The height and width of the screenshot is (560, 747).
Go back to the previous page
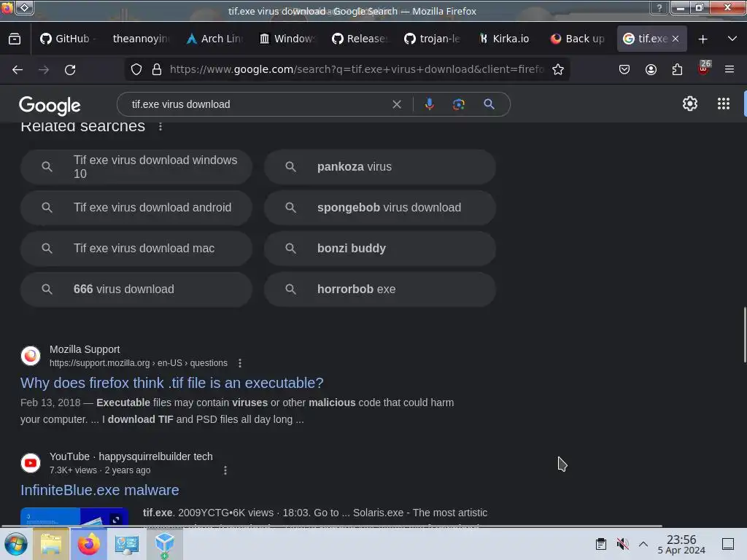pos(18,69)
